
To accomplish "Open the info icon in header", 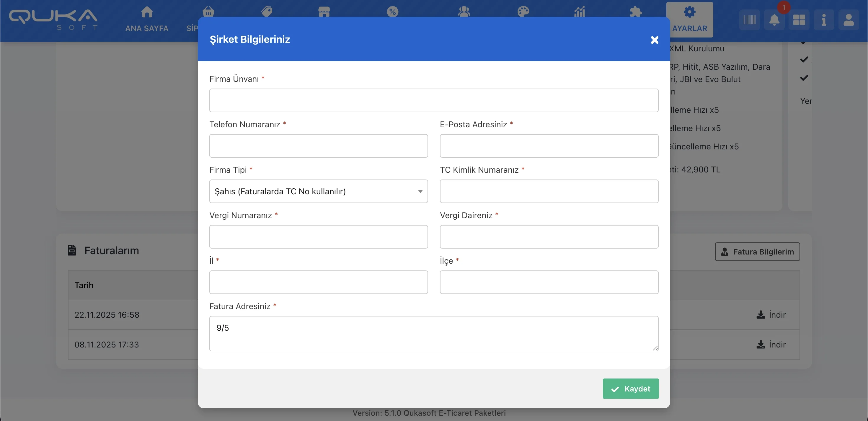I will [823, 20].
